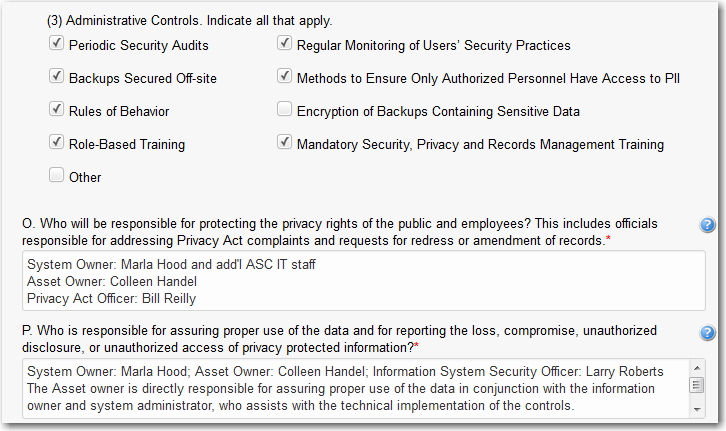
Task: Open help icon for question P
Action: coord(708,333)
